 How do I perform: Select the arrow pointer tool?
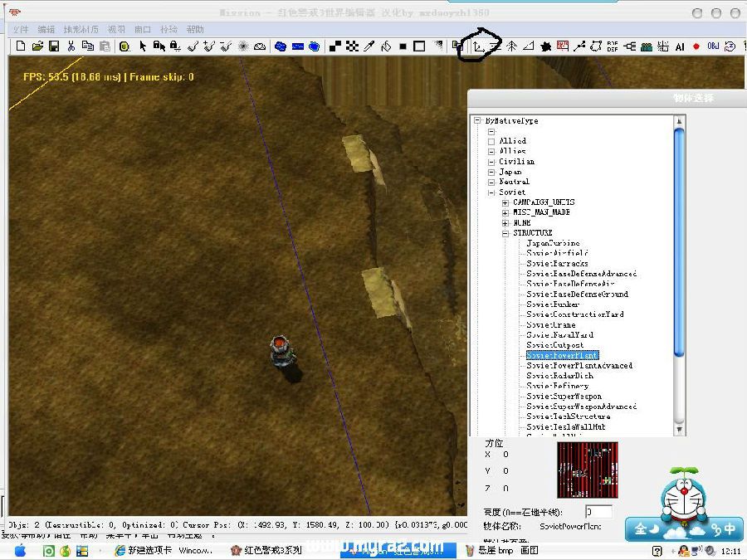pyautogui.click(x=143, y=46)
